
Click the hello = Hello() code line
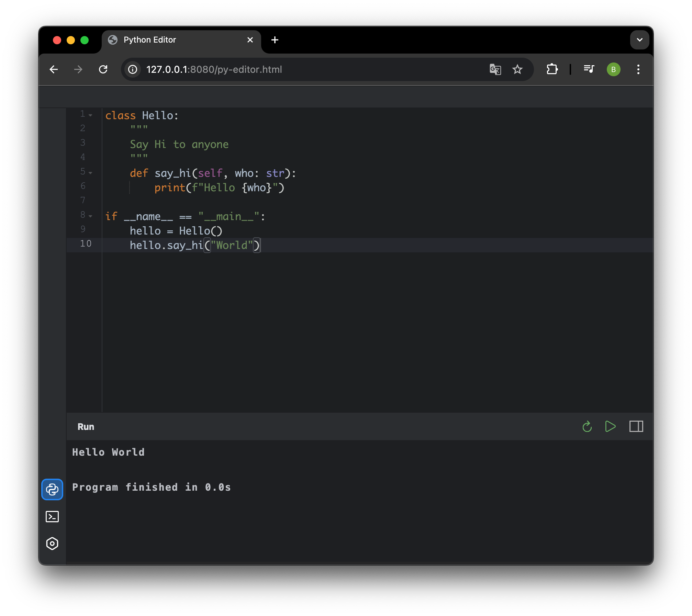176,231
